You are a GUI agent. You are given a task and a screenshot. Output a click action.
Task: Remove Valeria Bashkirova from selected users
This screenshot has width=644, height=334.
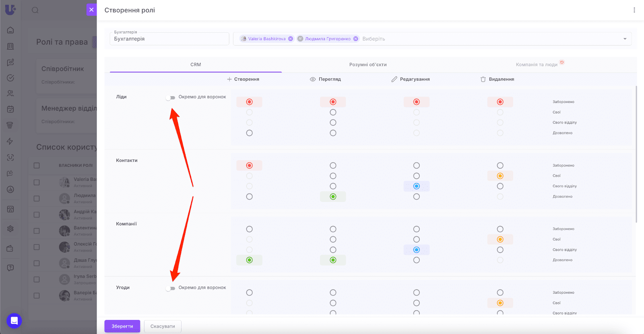[291, 39]
